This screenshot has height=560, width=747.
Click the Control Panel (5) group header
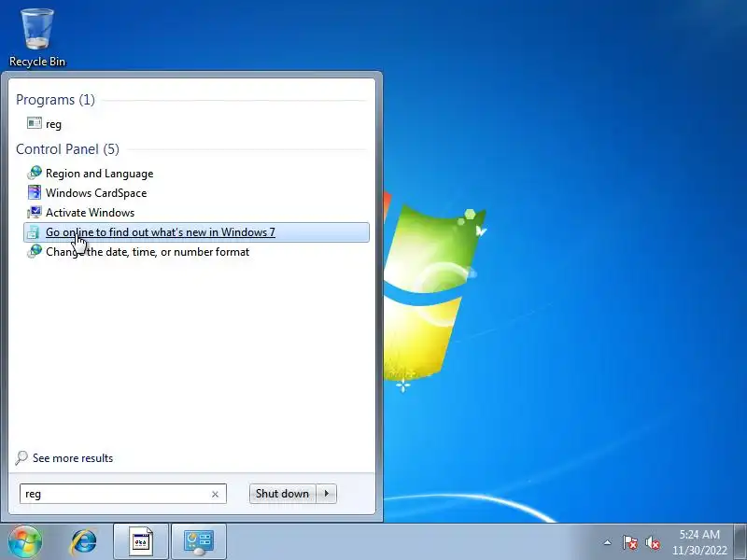(x=67, y=149)
